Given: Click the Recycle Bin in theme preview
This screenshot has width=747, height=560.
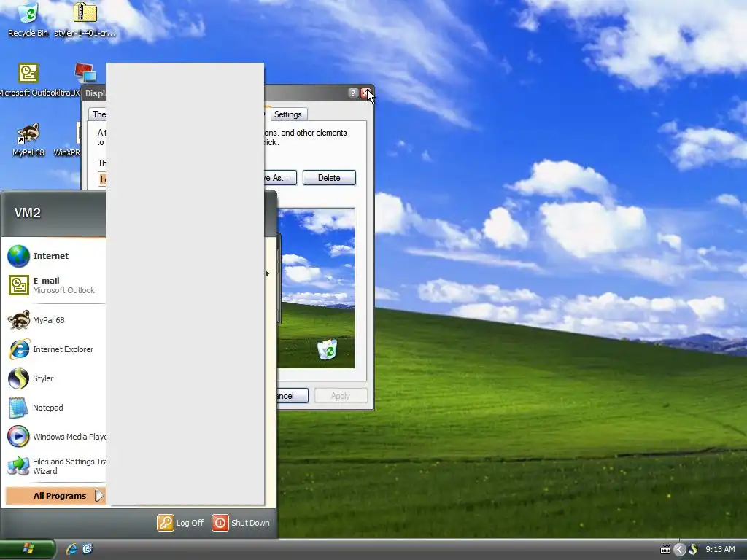Looking at the screenshot, I should (x=328, y=349).
